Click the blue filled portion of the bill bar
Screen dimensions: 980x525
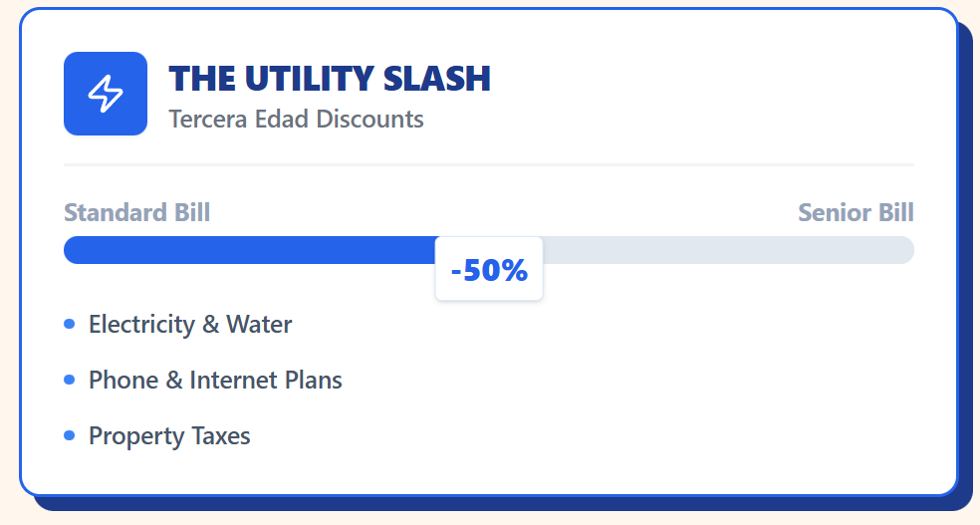(249, 250)
